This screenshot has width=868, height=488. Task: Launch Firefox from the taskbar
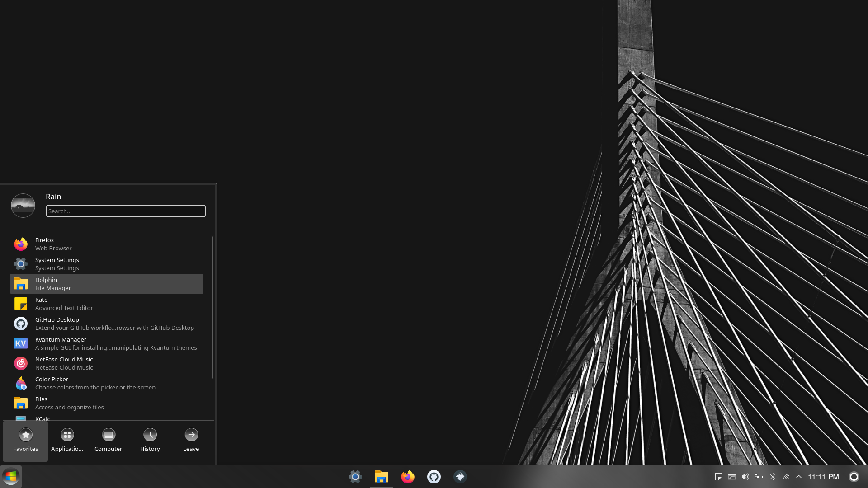pyautogui.click(x=408, y=477)
